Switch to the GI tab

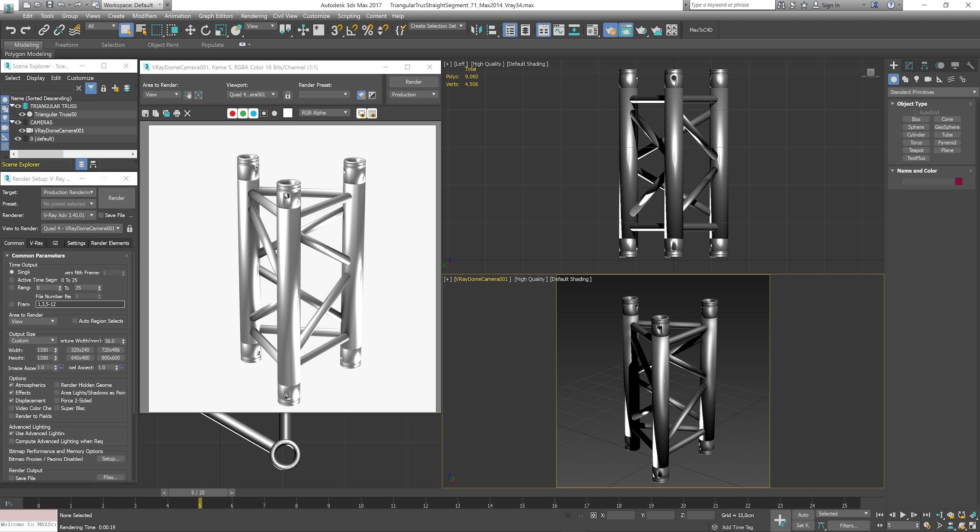point(55,243)
